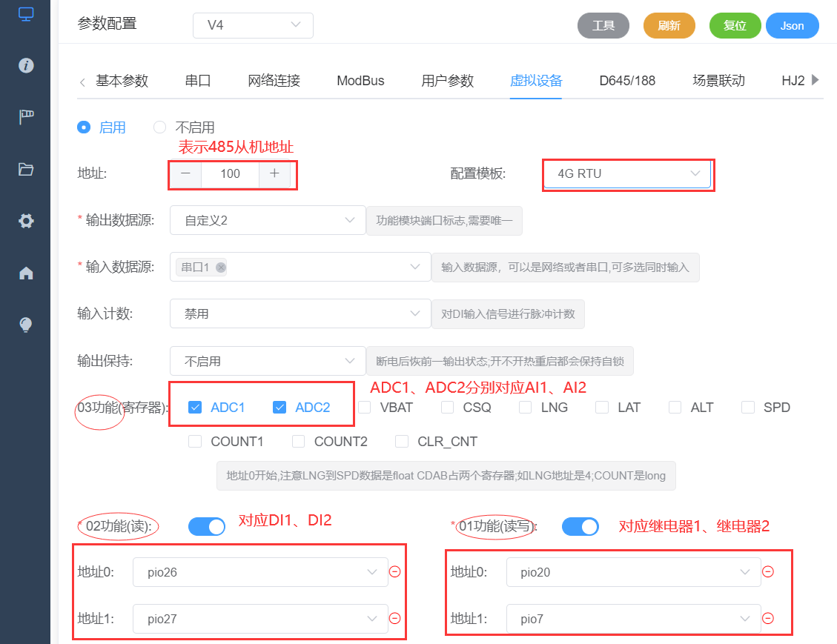The image size is (837, 644).
Task: Open settings via the gear sidebar icon
Action: point(24,220)
